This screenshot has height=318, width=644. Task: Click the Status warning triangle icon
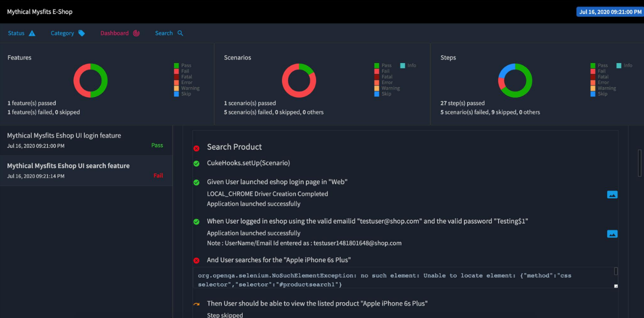pyautogui.click(x=32, y=33)
